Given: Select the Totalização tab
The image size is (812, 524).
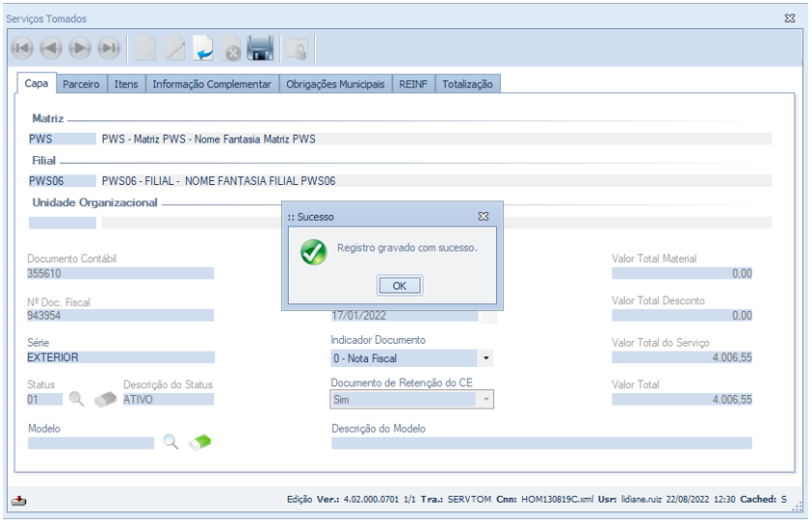Looking at the screenshot, I should tap(467, 85).
